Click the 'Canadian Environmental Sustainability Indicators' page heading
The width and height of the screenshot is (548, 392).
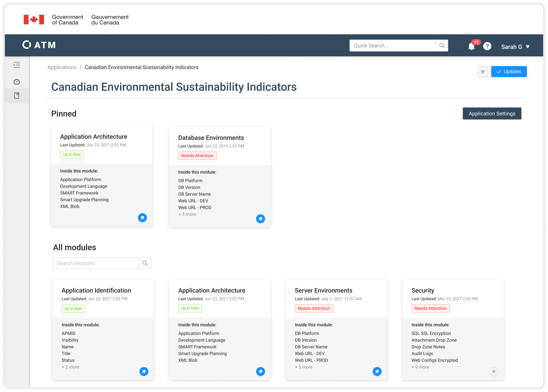174,87
